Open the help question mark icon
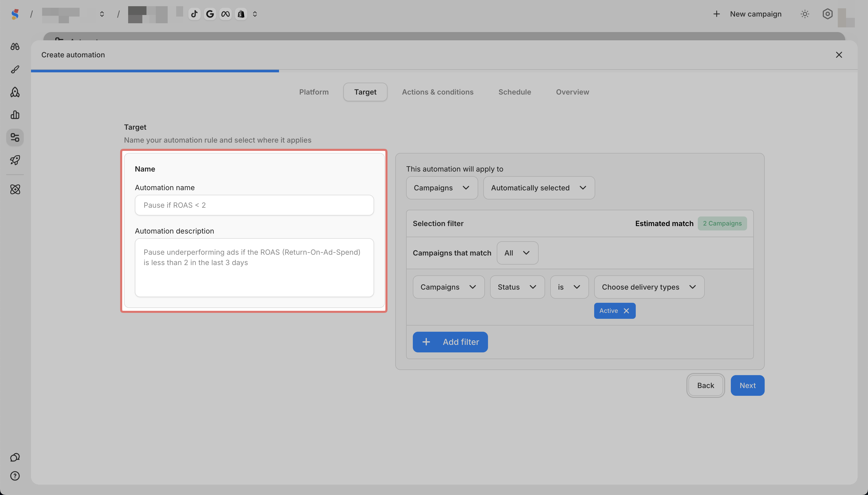The width and height of the screenshot is (868, 495). [15, 476]
